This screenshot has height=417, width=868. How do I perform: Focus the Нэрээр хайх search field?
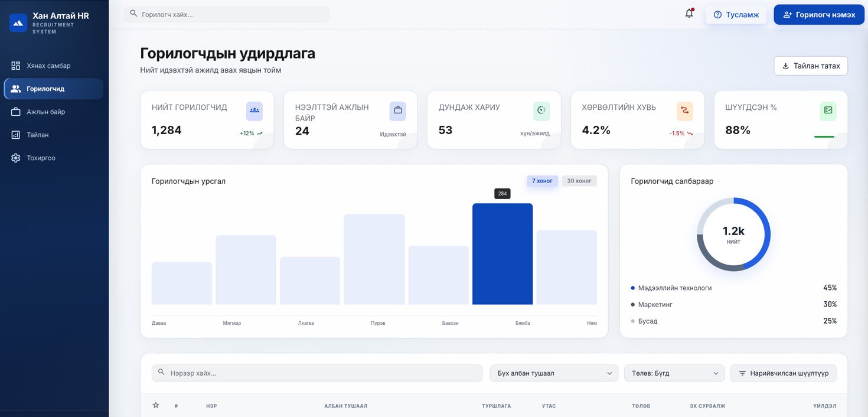(317, 373)
